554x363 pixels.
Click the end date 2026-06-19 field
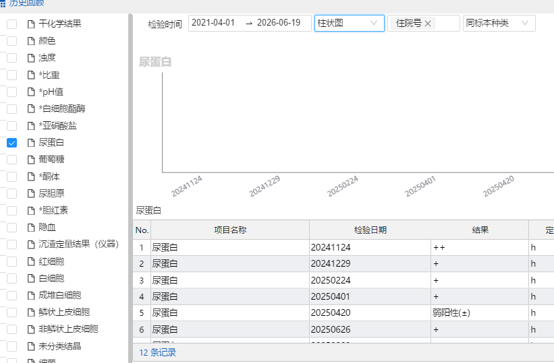click(x=279, y=23)
